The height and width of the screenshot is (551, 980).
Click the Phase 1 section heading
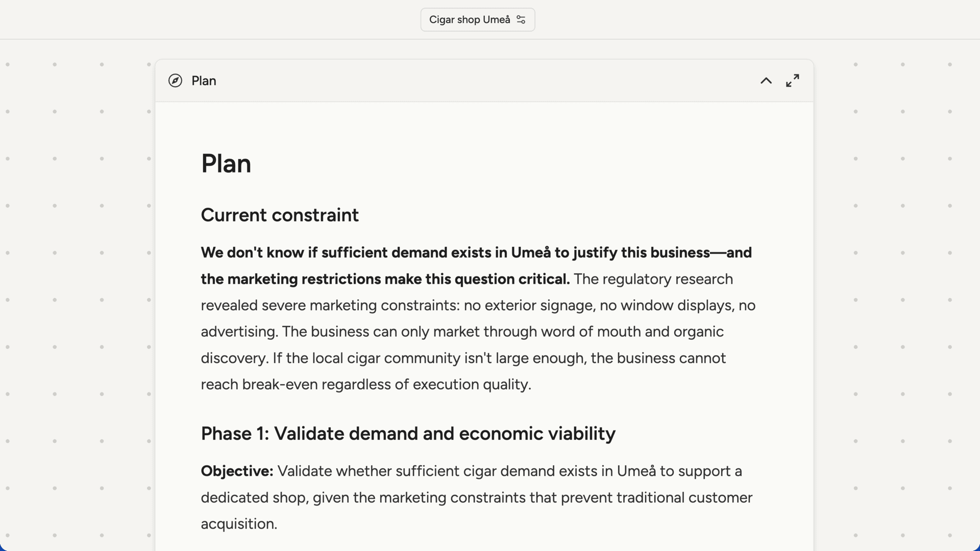coord(408,433)
